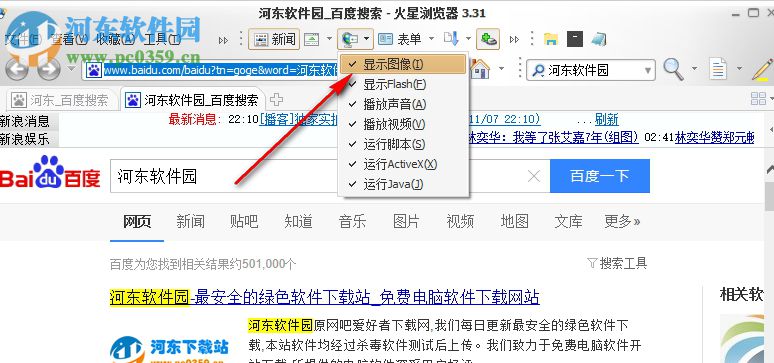Select the 新闻 search category tab

191,221
